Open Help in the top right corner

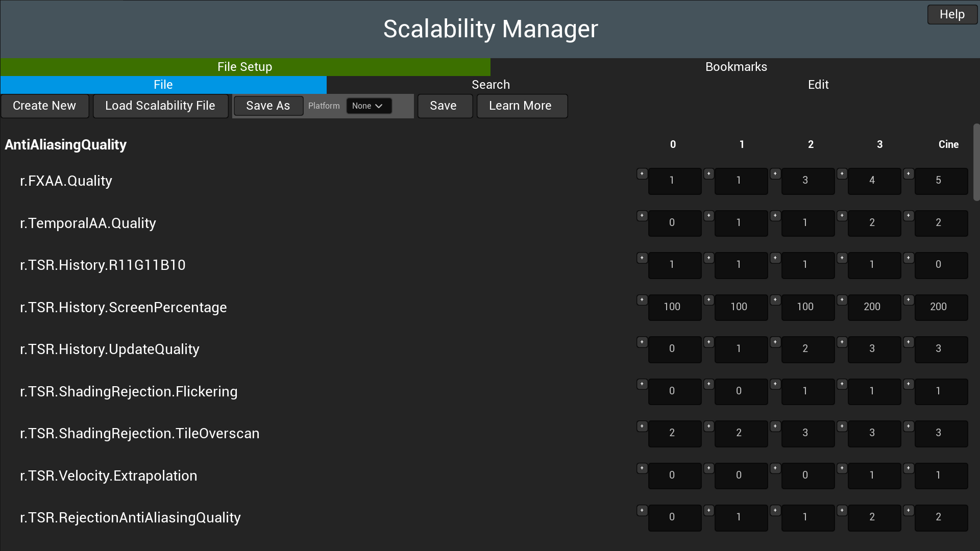952,15
